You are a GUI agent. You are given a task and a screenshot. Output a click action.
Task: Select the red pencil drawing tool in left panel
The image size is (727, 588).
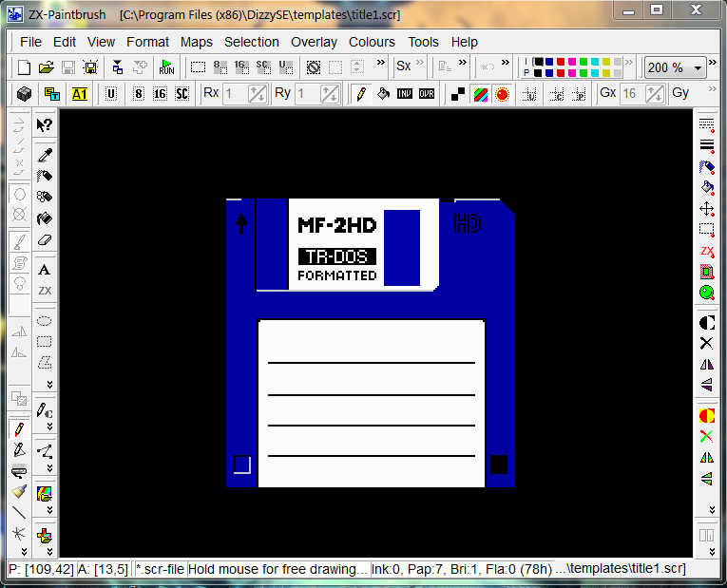click(x=19, y=429)
